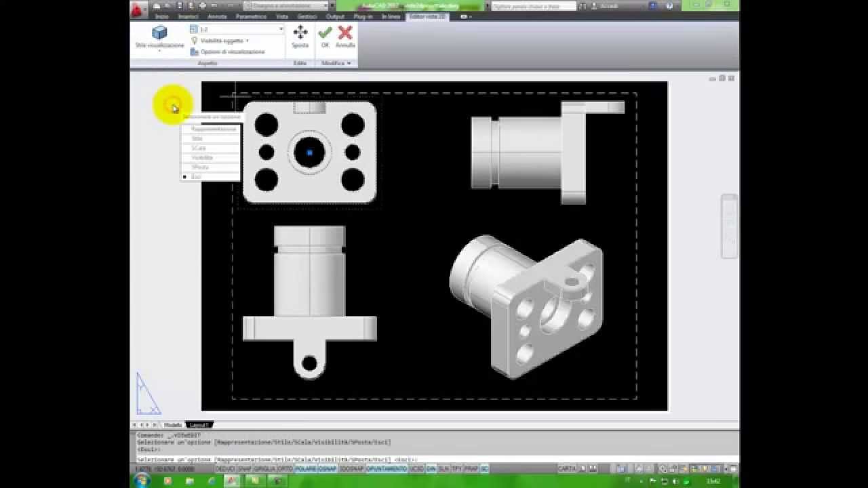Screen dimensions: 868x488
Task: Choose SPosta in the option popup
Action: point(210,167)
